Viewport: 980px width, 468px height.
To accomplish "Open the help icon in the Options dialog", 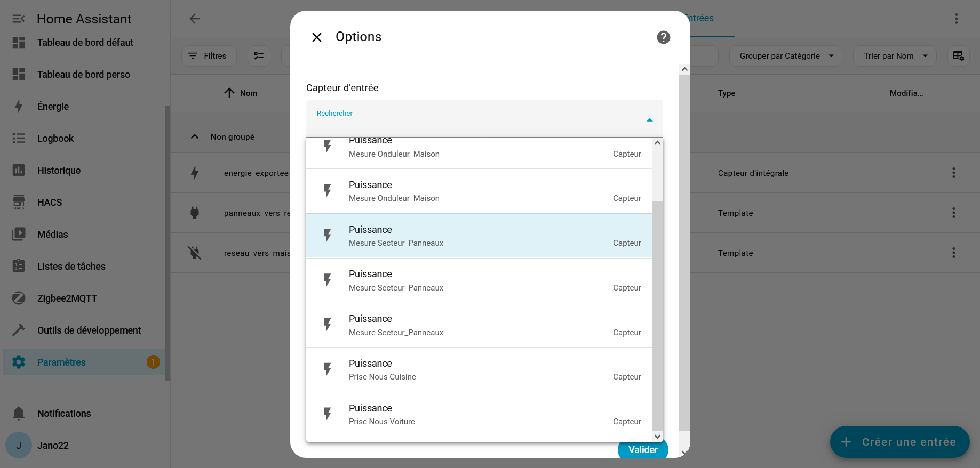I will (x=663, y=37).
